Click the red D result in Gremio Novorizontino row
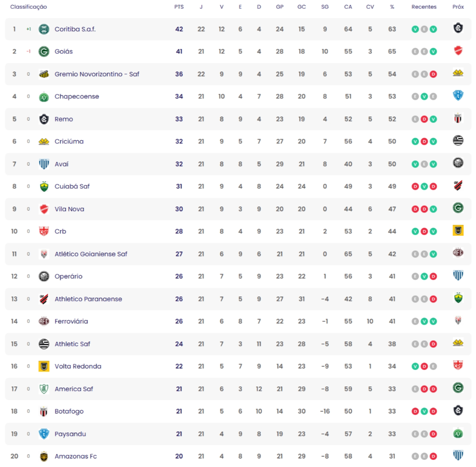 (x=433, y=74)
